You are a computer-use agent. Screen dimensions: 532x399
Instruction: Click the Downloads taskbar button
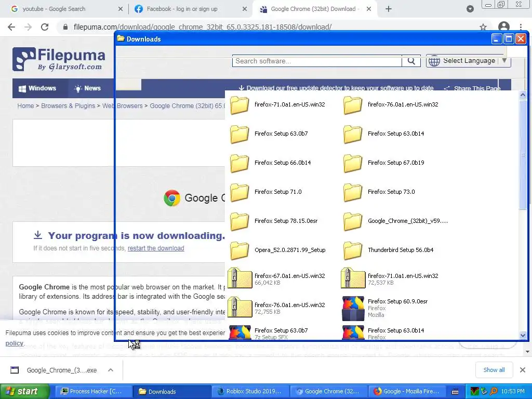(171, 391)
